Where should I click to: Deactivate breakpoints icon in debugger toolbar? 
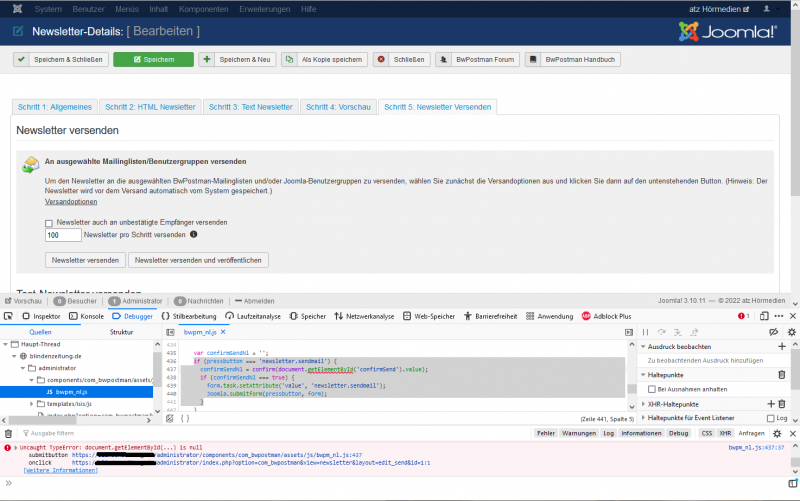click(x=773, y=331)
